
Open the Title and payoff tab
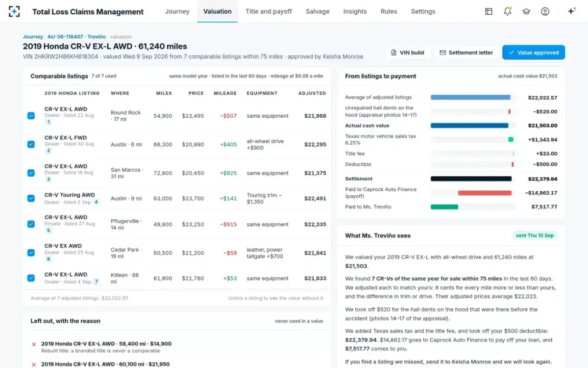269,11
